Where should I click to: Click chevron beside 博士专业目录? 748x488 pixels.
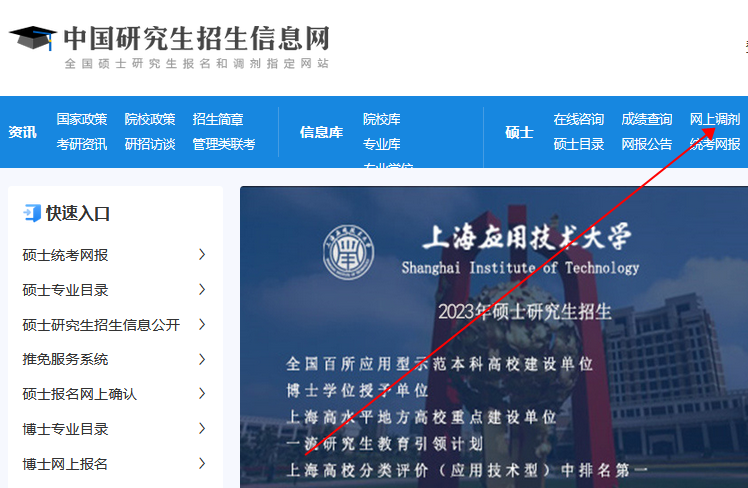tap(202, 428)
